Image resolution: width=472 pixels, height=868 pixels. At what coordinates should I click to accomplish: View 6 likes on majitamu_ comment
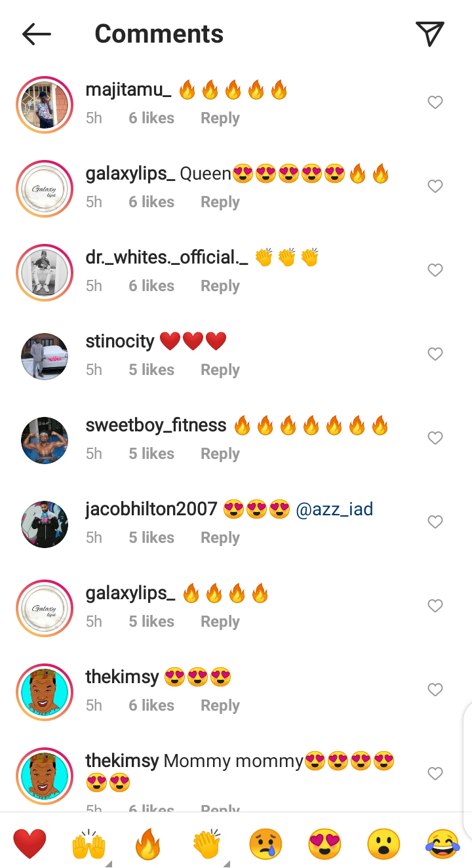[x=151, y=118]
